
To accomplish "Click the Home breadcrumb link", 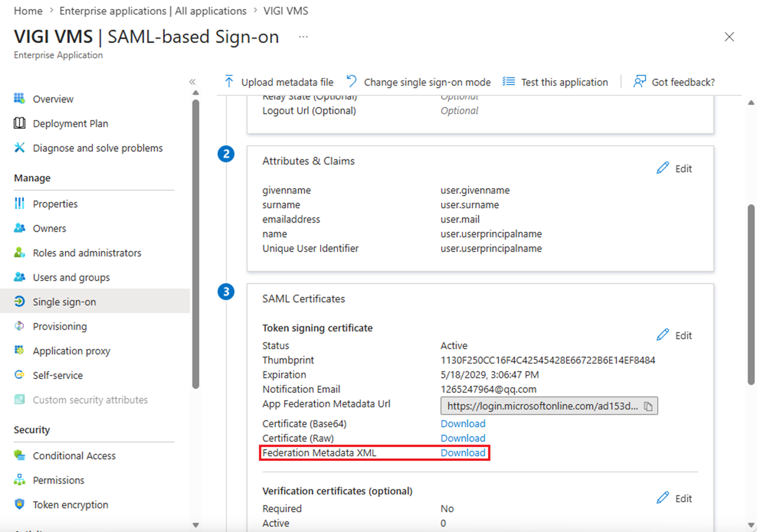I will pos(28,11).
